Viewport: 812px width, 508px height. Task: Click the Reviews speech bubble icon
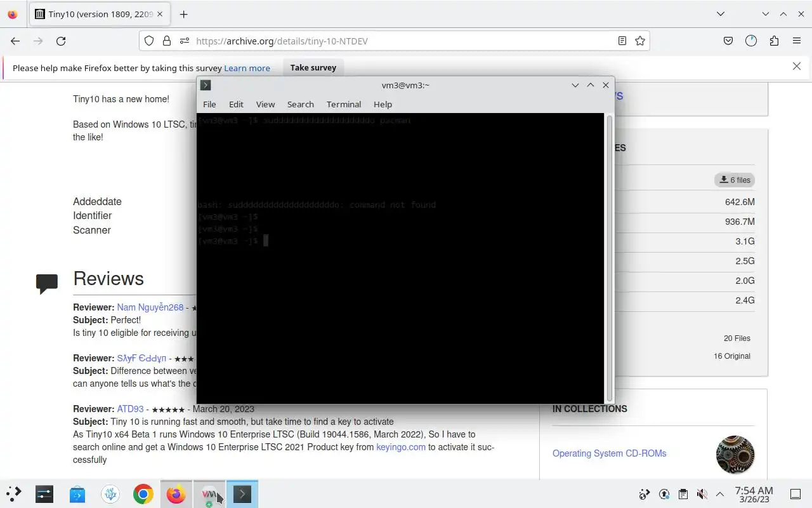(47, 283)
